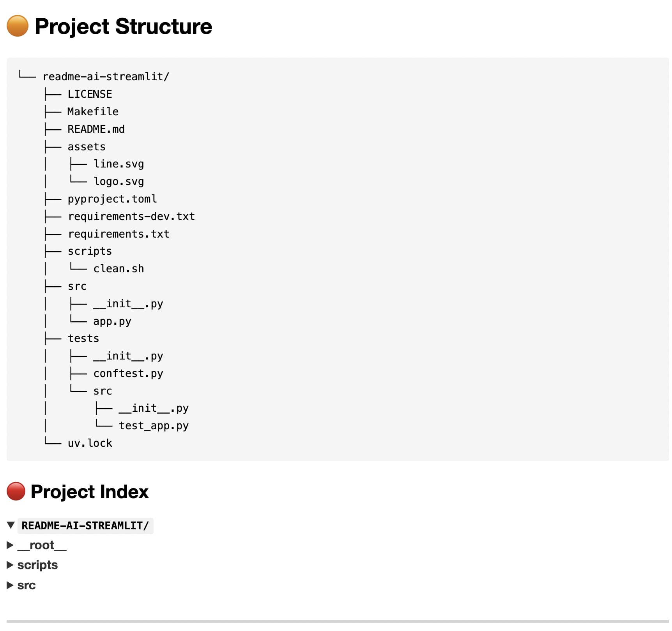Click the readme-ai-streamlit/ root folder line

(x=106, y=77)
